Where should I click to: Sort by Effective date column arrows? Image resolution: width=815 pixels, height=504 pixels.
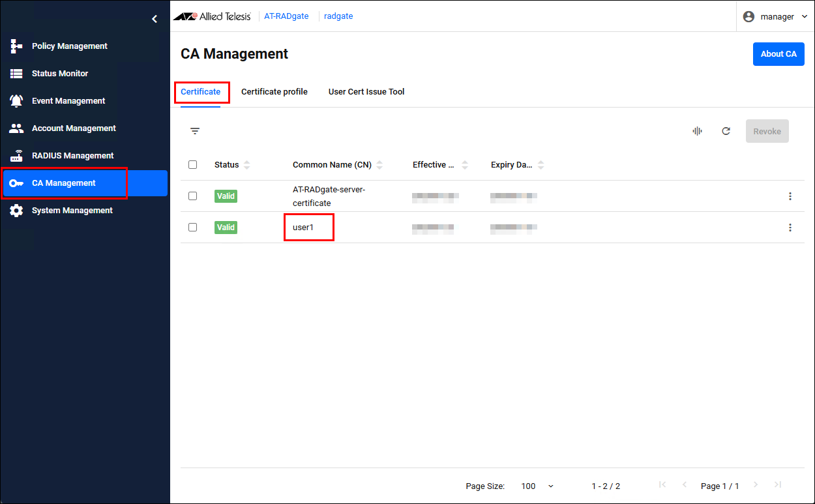tap(464, 165)
